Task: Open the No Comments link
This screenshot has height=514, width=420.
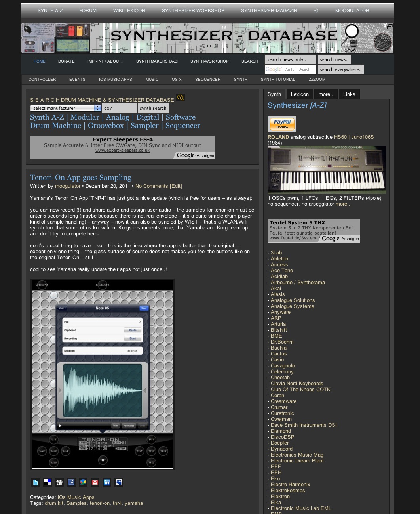Action: coord(152,186)
